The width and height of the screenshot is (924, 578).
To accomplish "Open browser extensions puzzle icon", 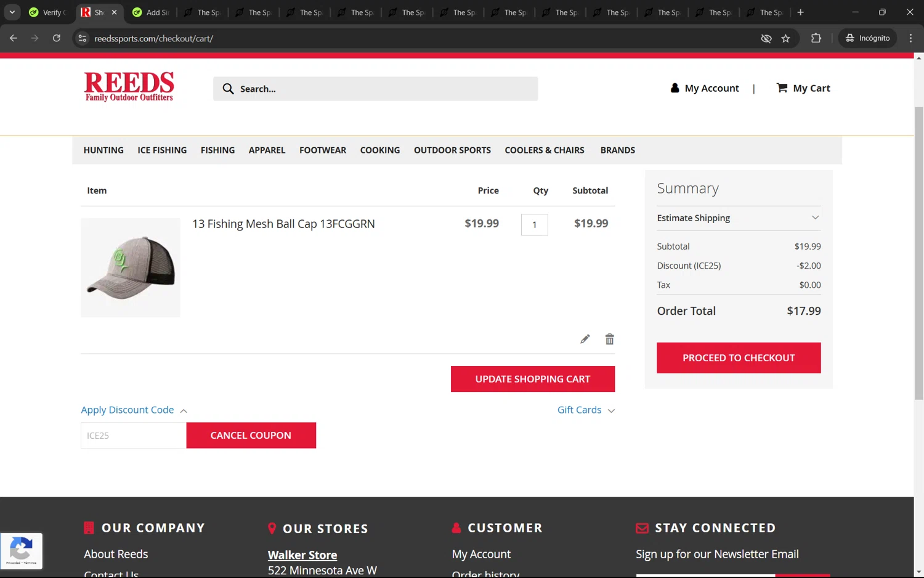I will pyautogui.click(x=816, y=38).
